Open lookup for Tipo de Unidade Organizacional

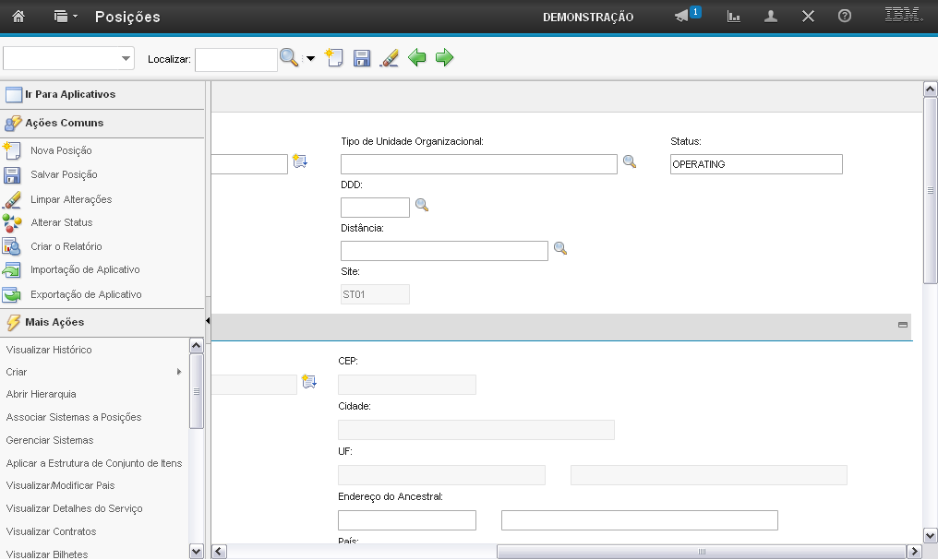click(630, 161)
